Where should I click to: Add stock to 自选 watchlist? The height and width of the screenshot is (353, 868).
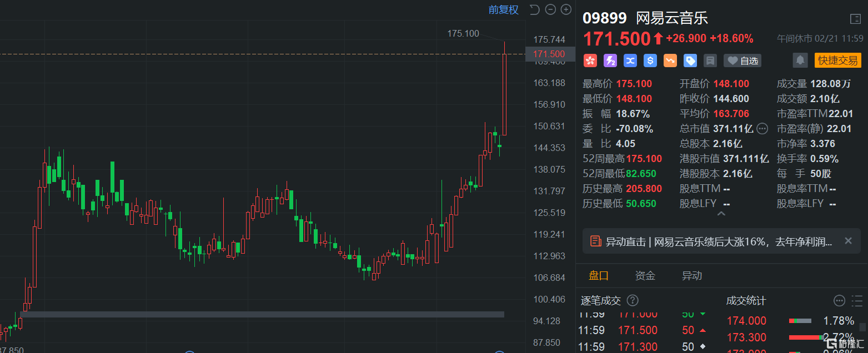[742, 60]
